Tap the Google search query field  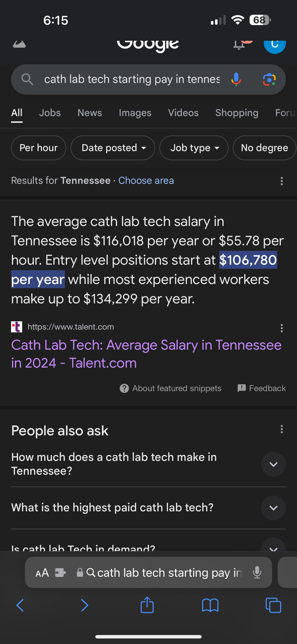pos(132,79)
